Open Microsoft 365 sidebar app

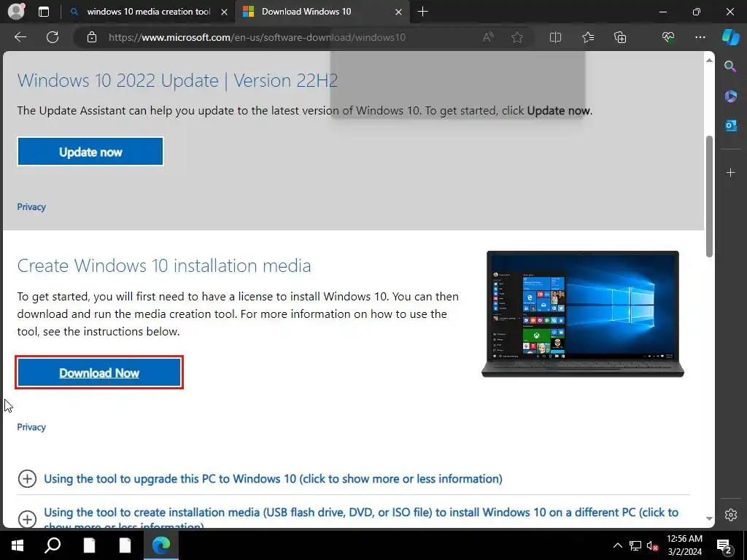[x=730, y=96]
